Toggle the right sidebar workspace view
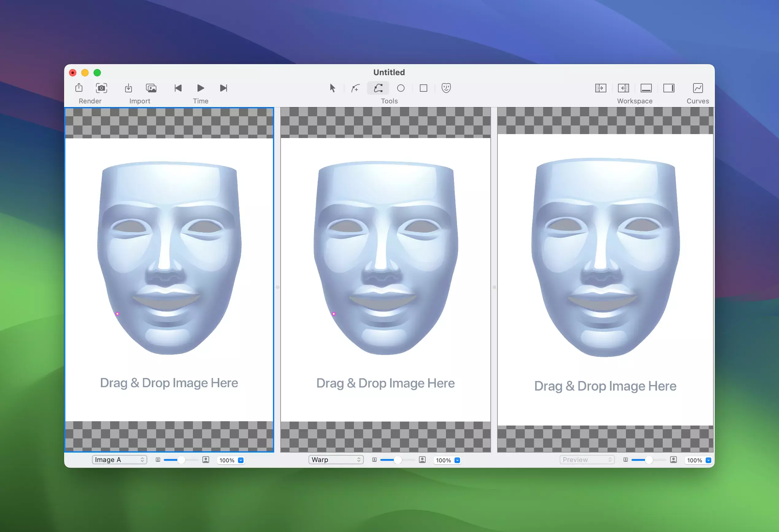This screenshot has height=532, width=779. click(x=669, y=88)
